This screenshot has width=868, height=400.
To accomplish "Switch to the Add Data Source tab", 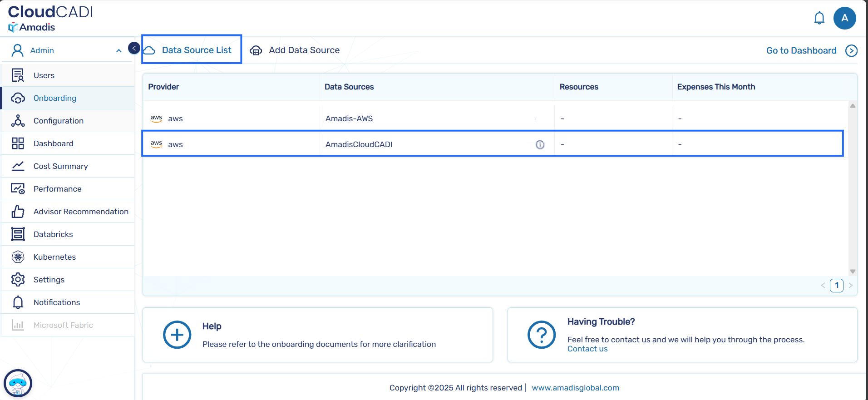I will [295, 50].
